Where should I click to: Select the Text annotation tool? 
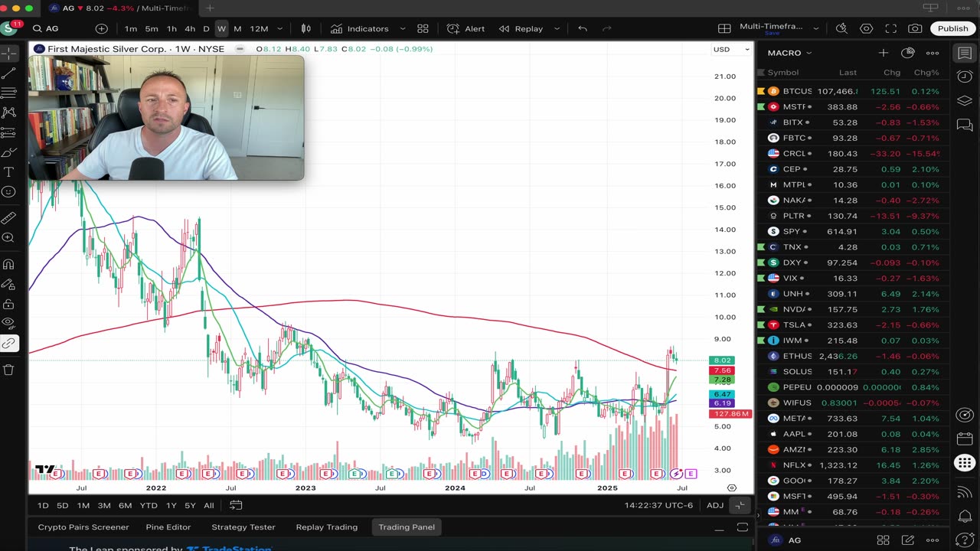coord(9,173)
